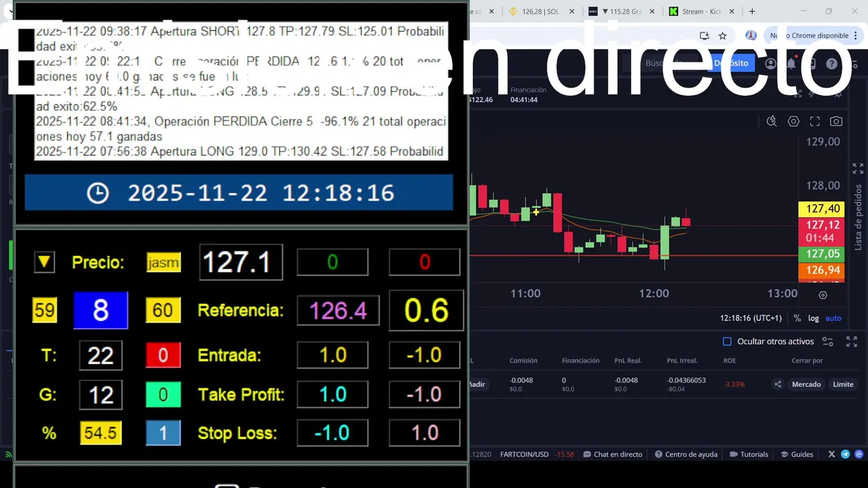Click yellow value box showing 60
The height and width of the screenshot is (488, 868).
pyautogui.click(x=163, y=310)
